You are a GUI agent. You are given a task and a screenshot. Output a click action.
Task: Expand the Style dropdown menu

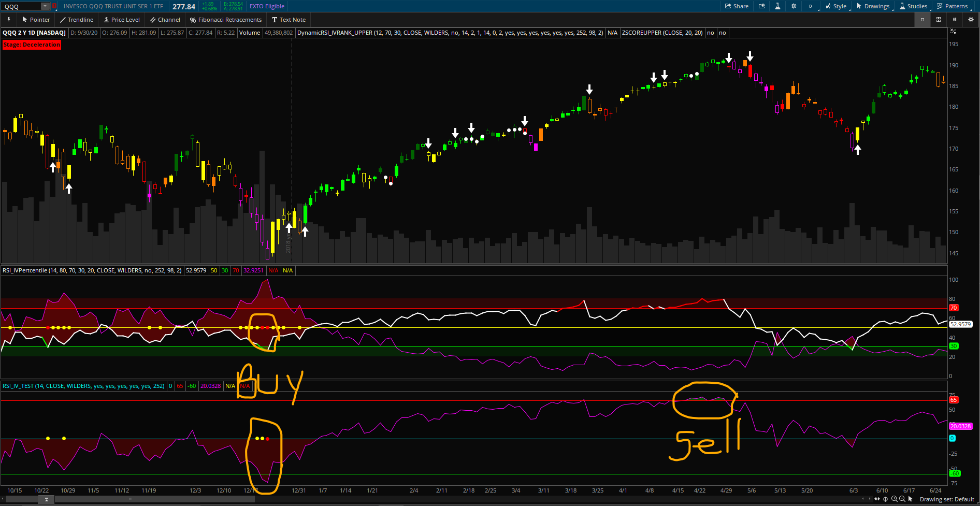click(835, 6)
